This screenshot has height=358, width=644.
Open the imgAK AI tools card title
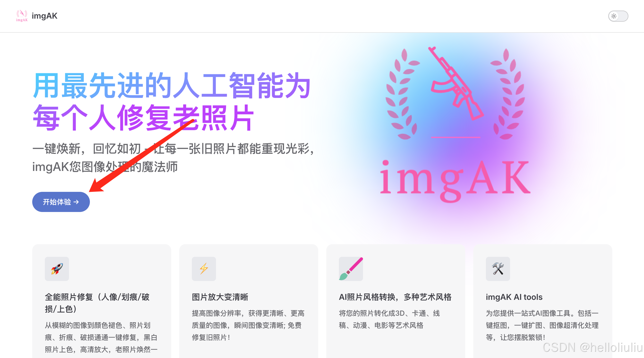[x=514, y=297]
